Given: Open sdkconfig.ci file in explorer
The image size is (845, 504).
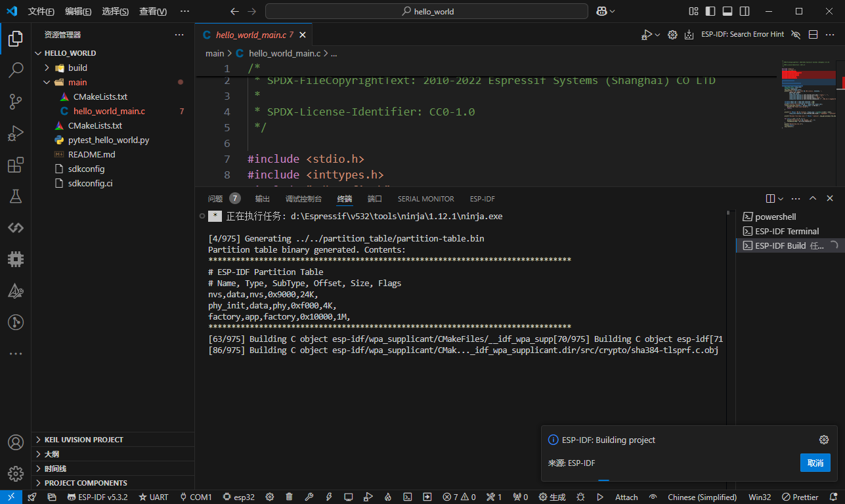Looking at the screenshot, I should pyautogui.click(x=90, y=183).
